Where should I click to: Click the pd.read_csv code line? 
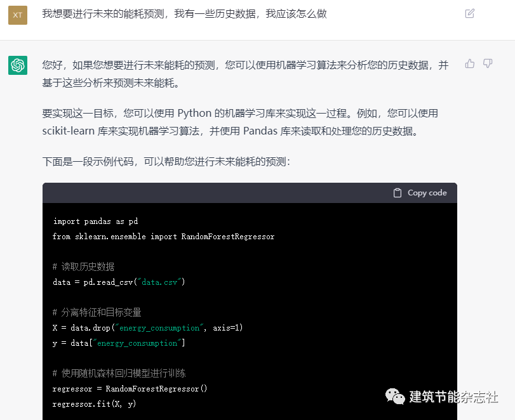[119, 282]
